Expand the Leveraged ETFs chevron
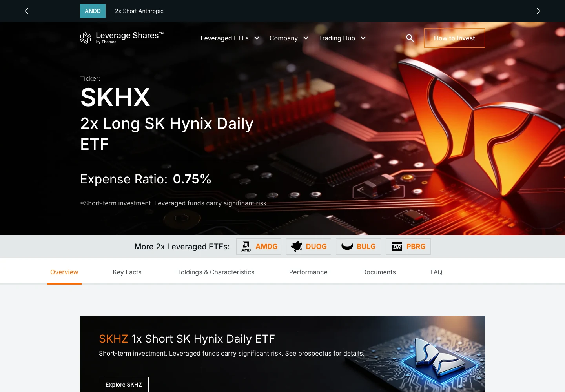Image resolution: width=565 pixels, height=392 pixels. pos(257,38)
